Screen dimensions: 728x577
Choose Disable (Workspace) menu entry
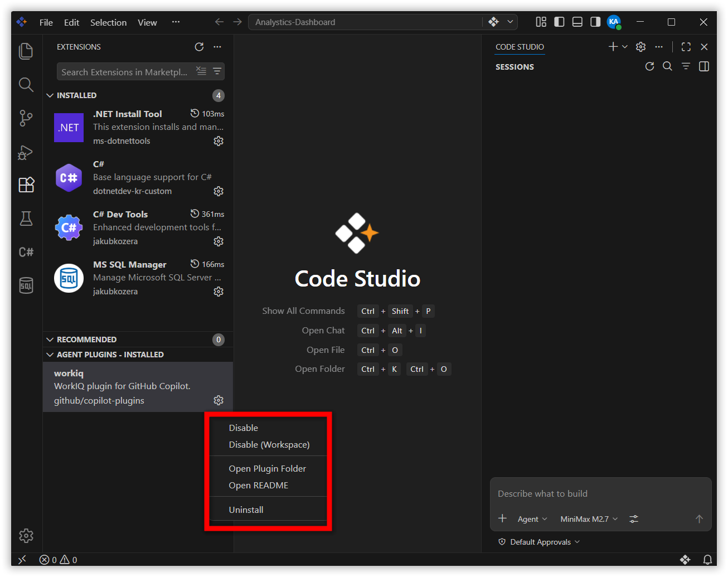[268, 444]
